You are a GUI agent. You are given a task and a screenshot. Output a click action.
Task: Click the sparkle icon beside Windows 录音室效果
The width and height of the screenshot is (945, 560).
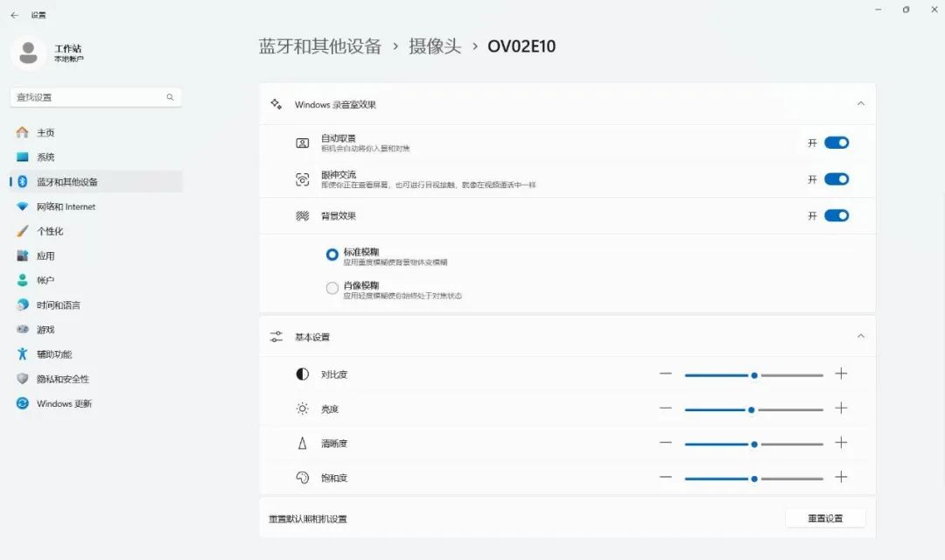276,103
